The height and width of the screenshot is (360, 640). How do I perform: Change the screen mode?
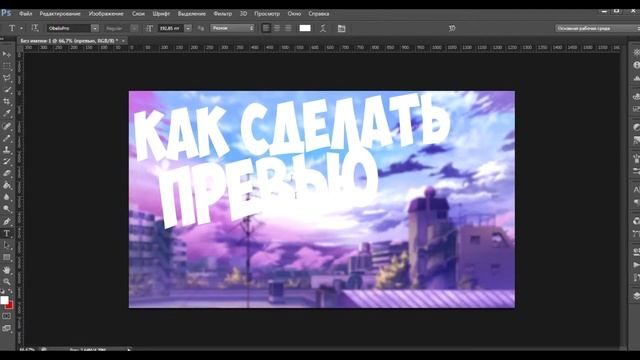[7, 328]
